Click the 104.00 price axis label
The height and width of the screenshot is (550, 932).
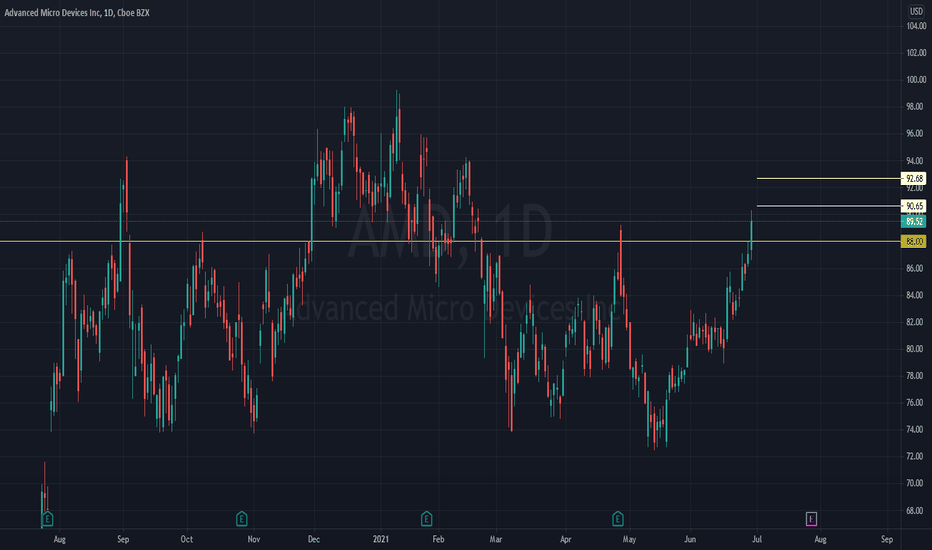pyautogui.click(x=916, y=26)
